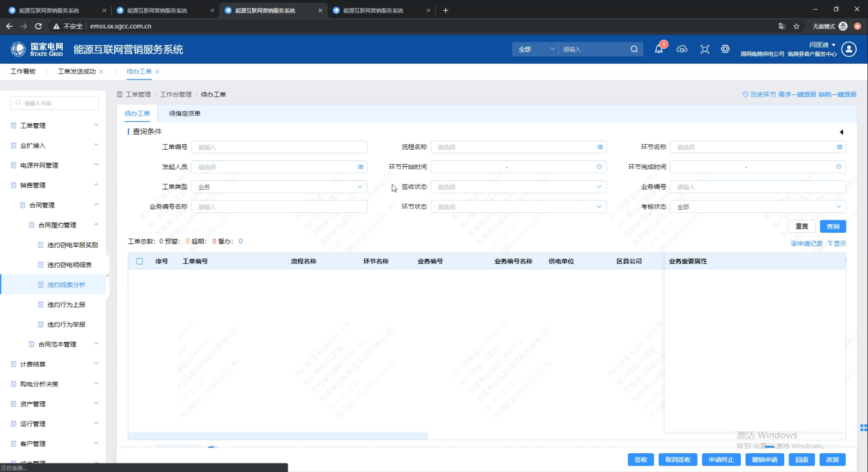This screenshot has width=868, height=472.
Task: Tick the select-all checkbox in table header
Action: point(139,261)
